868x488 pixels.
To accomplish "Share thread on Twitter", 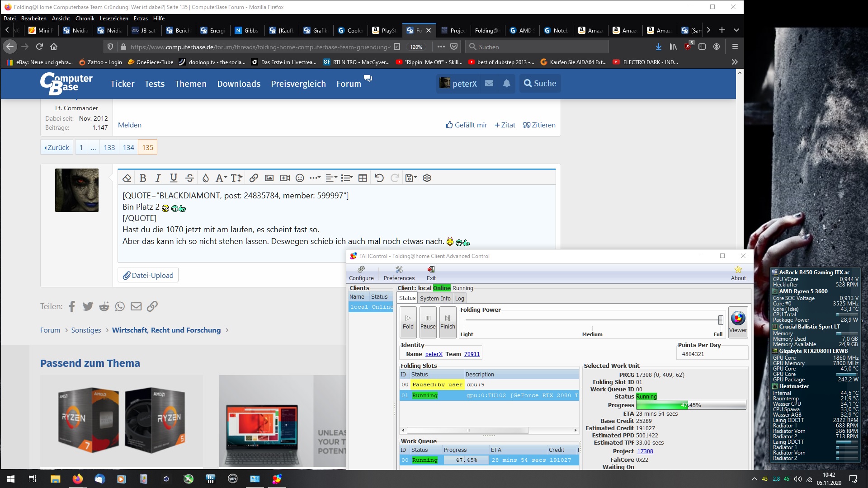I will [88, 306].
